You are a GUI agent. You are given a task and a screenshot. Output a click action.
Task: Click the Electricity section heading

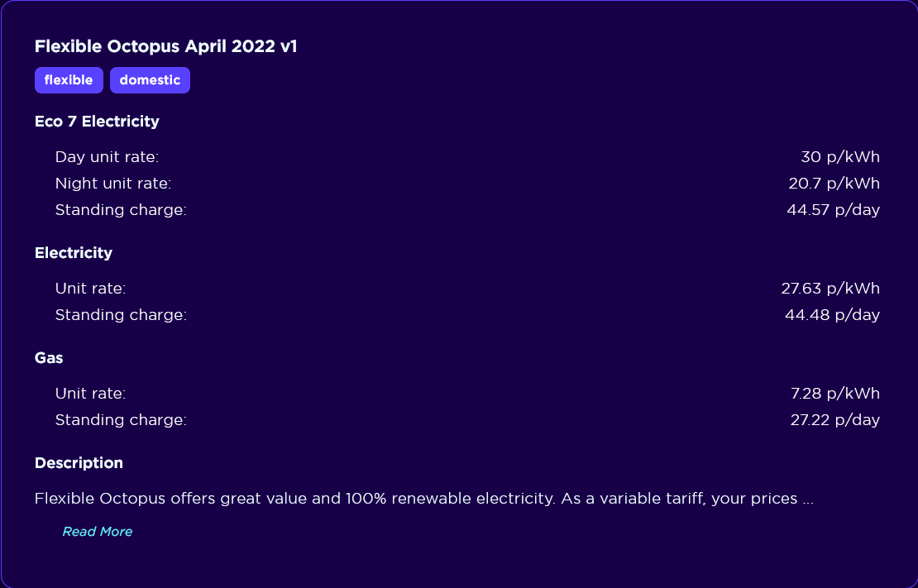click(73, 253)
